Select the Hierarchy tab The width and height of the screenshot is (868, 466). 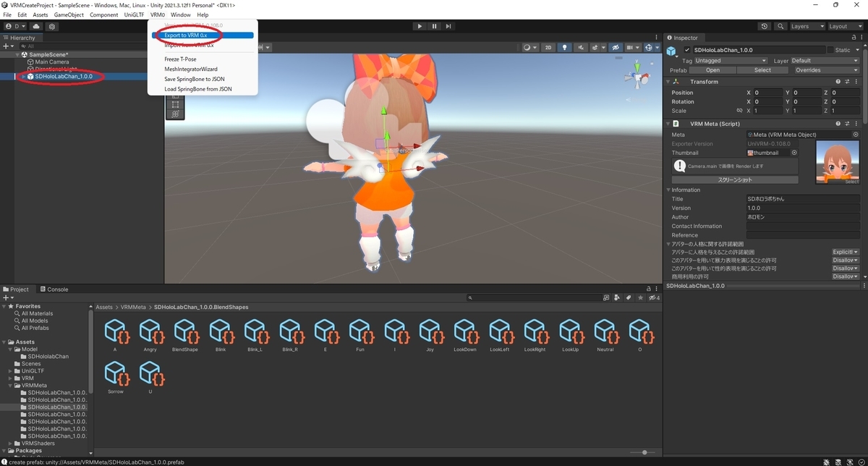coord(22,38)
